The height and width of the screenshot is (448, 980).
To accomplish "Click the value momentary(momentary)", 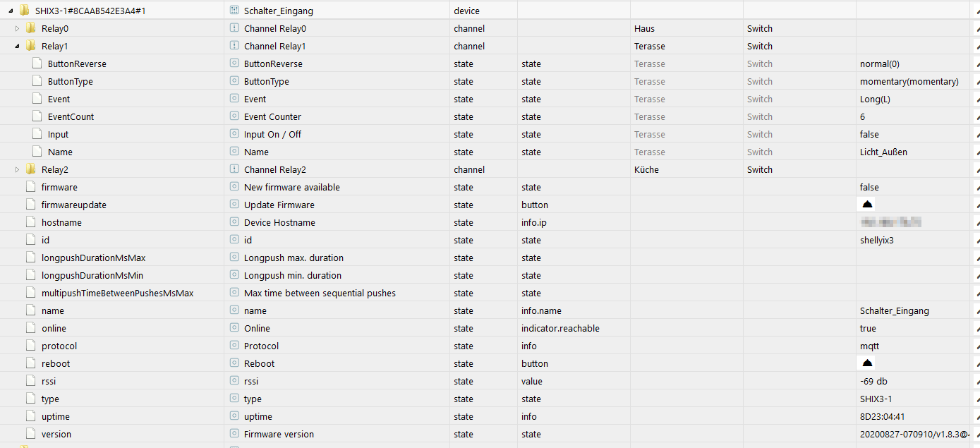I will (x=909, y=81).
